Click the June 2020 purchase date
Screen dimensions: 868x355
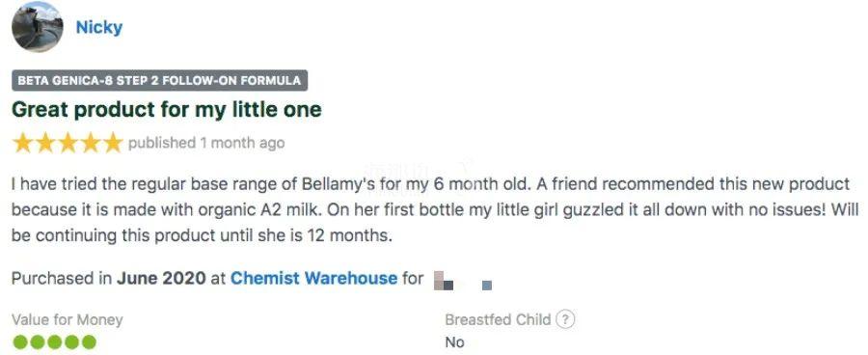coord(161,278)
